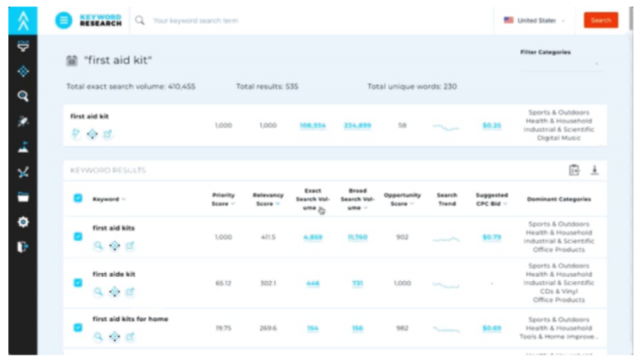
Task: Click the $0.25 suggested CPC bid link
Action: pyautogui.click(x=492, y=125)
